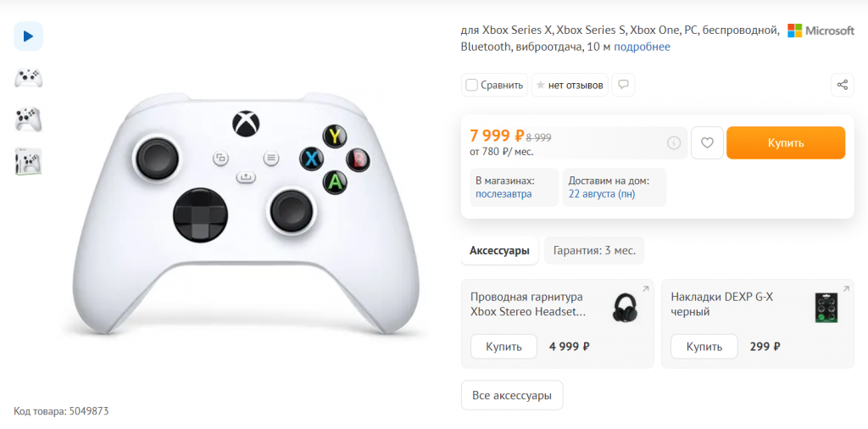Select the 'Гарантия: 3 мес.' tab
This screenshot has height=429, width=868.
pos(594,251)
